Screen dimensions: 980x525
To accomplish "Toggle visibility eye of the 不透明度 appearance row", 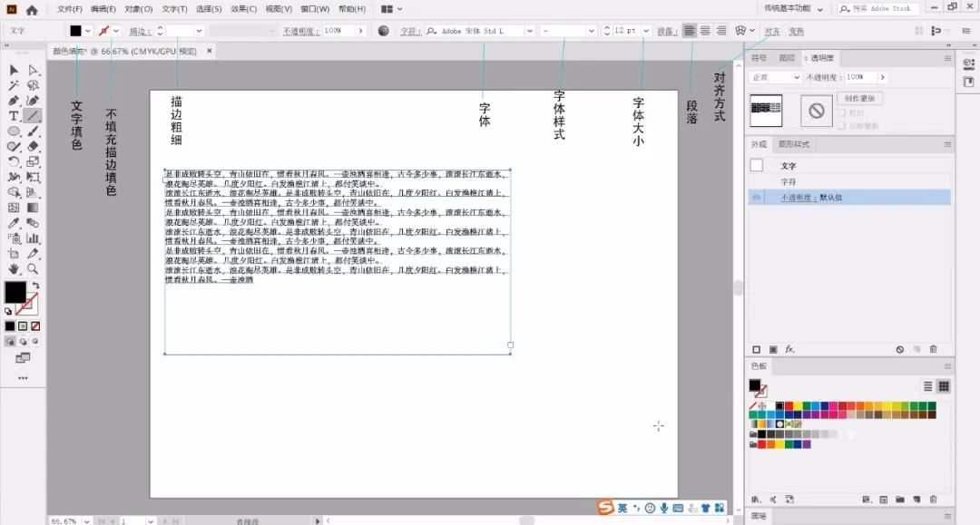I will coord(757,197).
